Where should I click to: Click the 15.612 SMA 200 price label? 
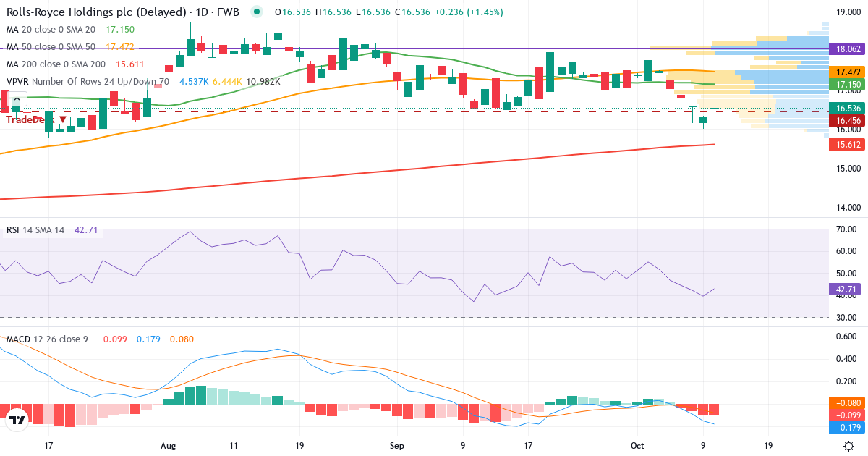click(847, 145)
